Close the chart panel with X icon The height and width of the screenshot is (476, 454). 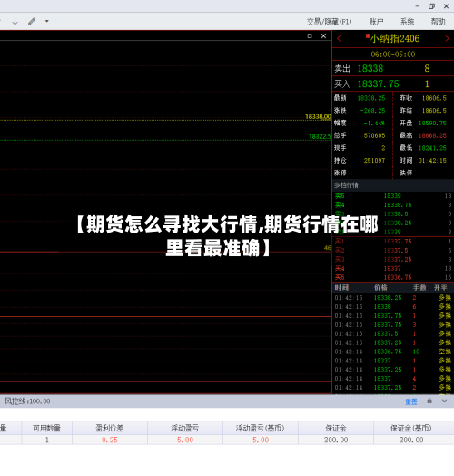coord(323,35)
